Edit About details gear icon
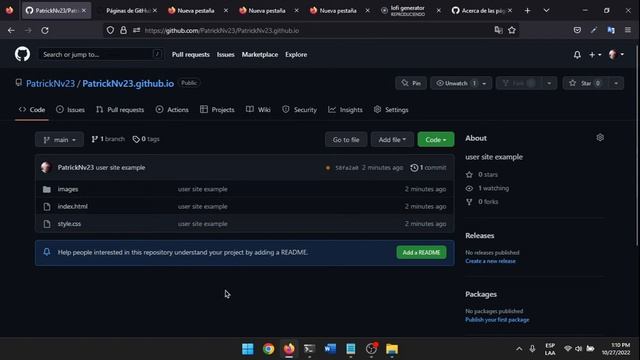Viewport: 640px width, 360px height. [600, 138]
